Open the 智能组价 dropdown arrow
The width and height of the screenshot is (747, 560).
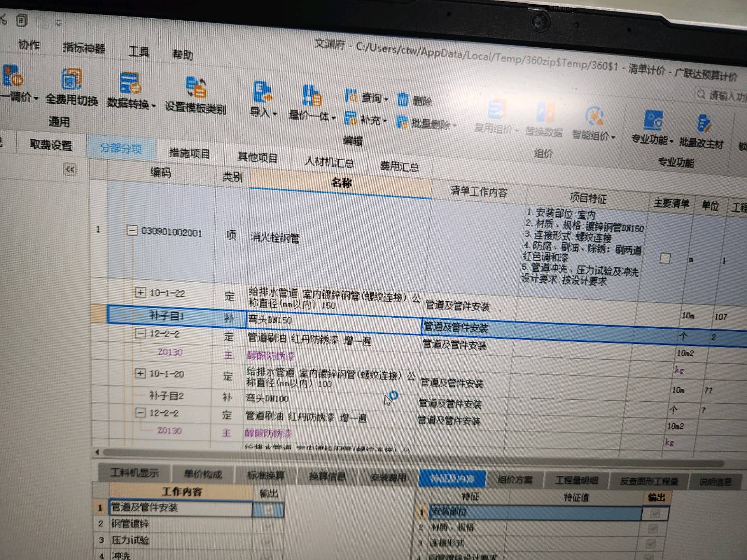pos(613,137)
